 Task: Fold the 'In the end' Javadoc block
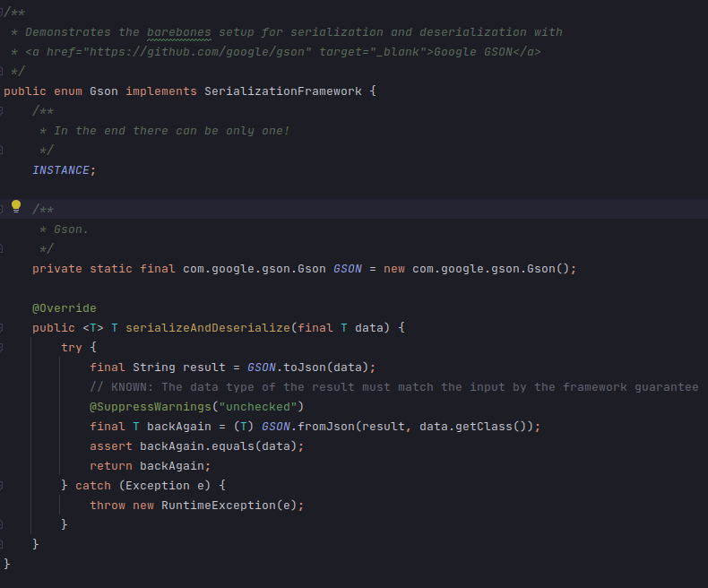pyautogui.click(x=3, y=110)
